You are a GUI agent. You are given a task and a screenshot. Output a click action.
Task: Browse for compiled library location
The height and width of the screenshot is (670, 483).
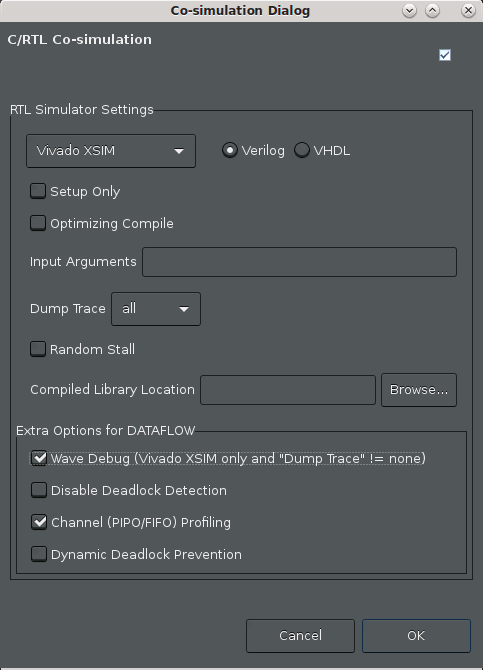[419, 390]
